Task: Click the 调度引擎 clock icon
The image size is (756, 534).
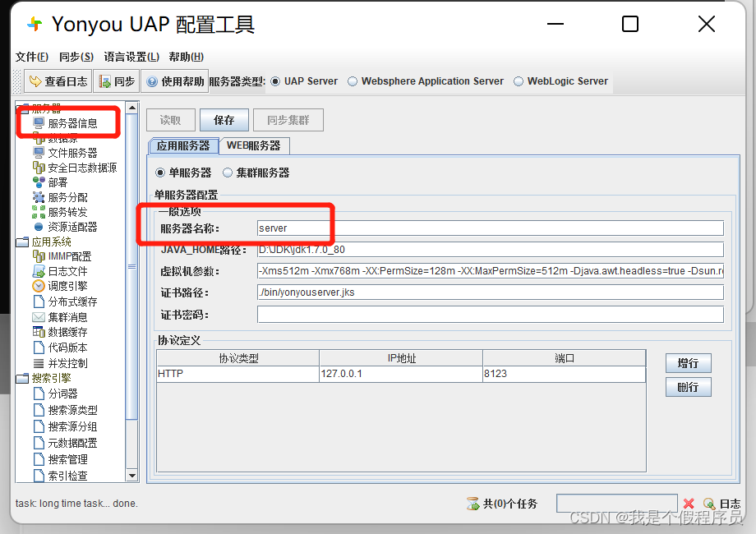Action: click(x=39, y=286)
